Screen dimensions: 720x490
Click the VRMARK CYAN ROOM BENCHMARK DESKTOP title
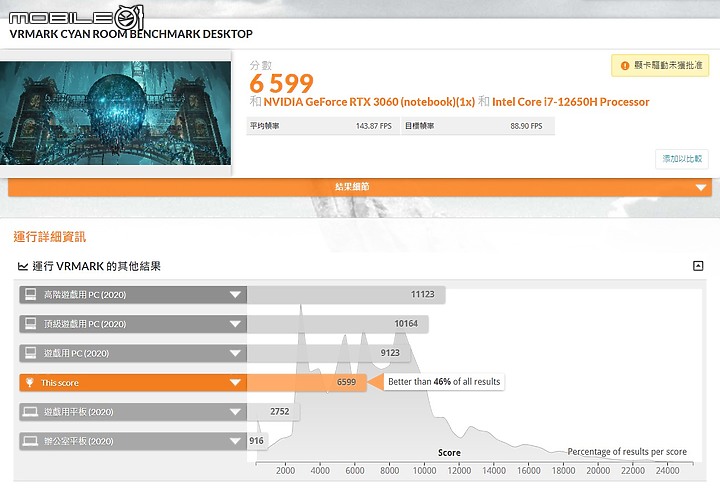tap(131, 34)
